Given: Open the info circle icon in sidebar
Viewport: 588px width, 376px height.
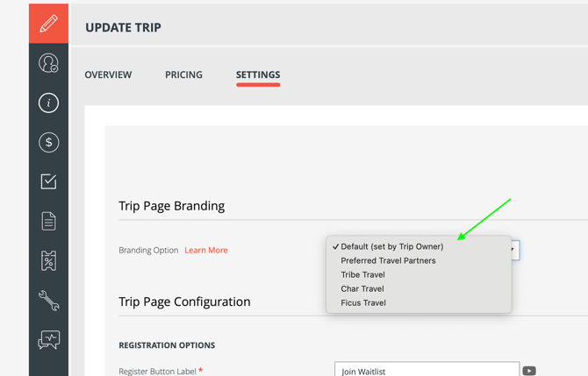Looking at the screenshot, I should (48, 103).
